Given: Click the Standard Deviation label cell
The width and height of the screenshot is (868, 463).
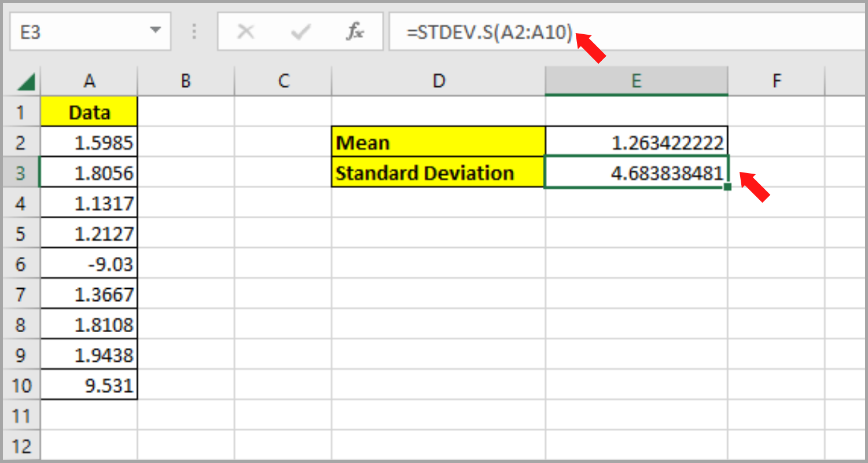Looking at the screenshot, I should point(438,172).
